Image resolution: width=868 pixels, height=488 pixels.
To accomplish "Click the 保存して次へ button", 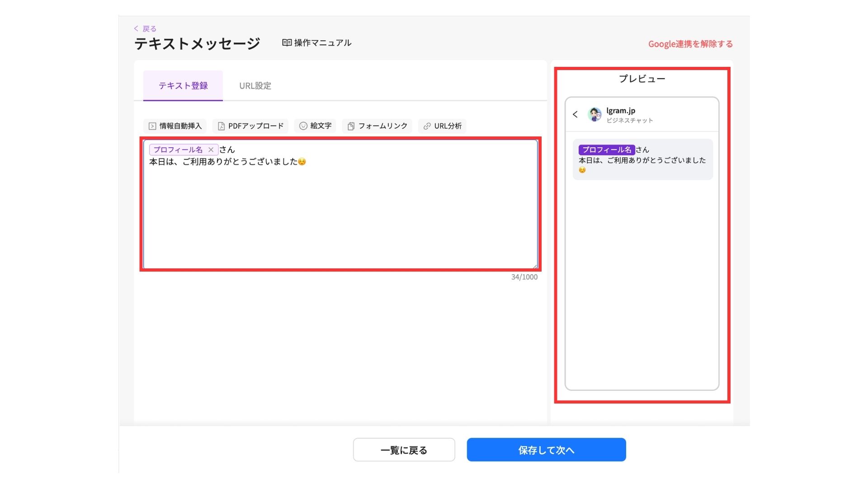I will point(546,450).
